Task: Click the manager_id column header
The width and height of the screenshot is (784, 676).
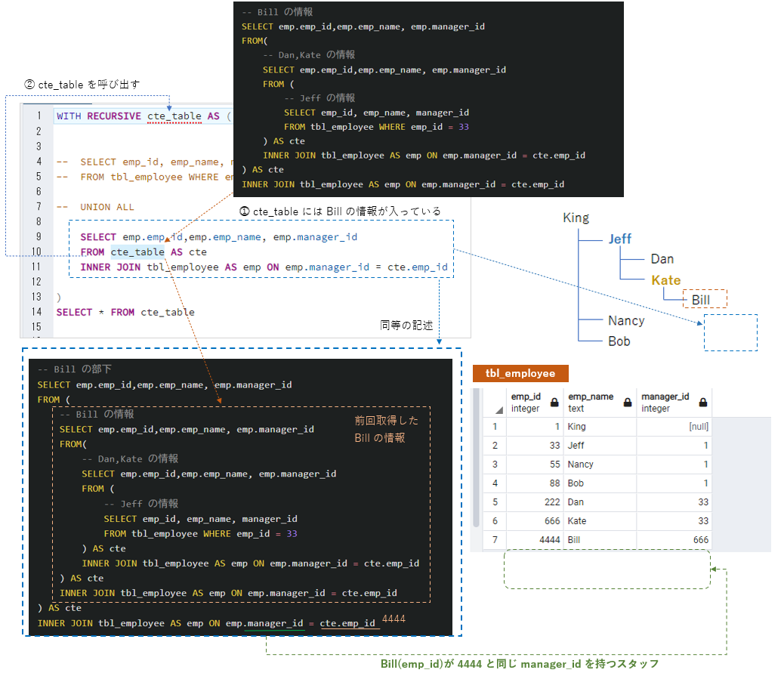Action: 665,396
